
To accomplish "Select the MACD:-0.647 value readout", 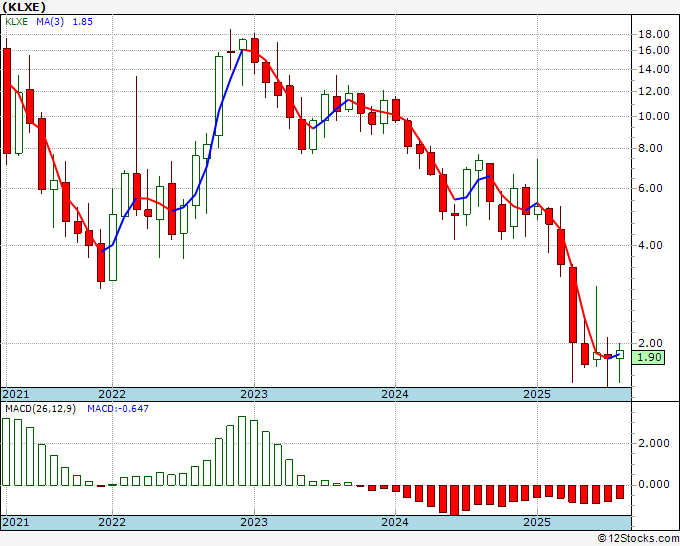I will (x=118, y=409).
